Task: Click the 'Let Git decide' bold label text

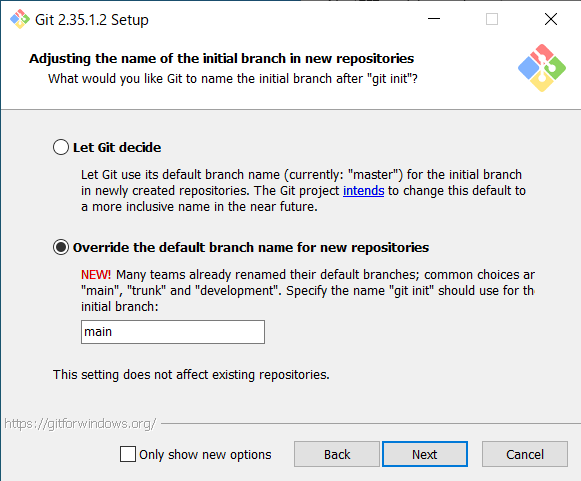Action: coord(117,147)
